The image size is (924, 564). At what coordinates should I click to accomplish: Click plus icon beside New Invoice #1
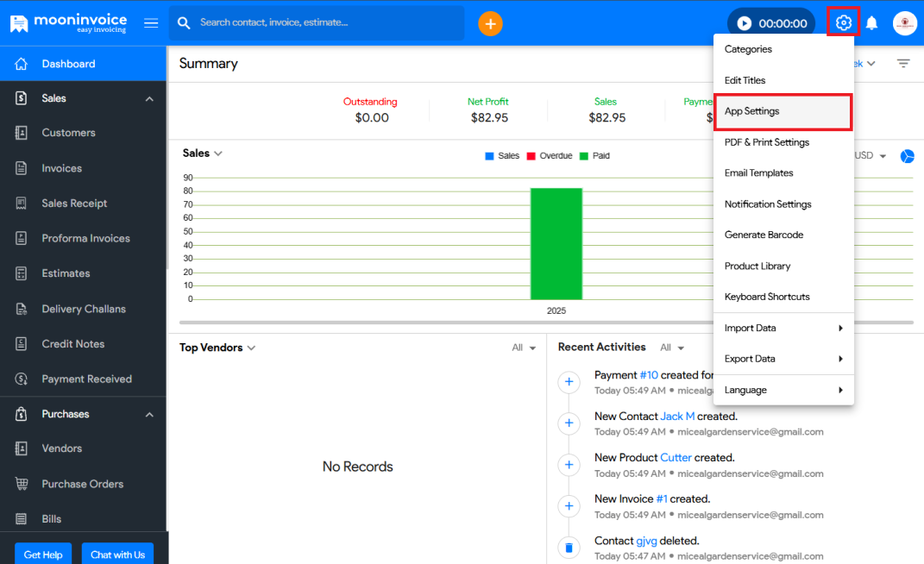pyautogui.click(x=569, y=505)
